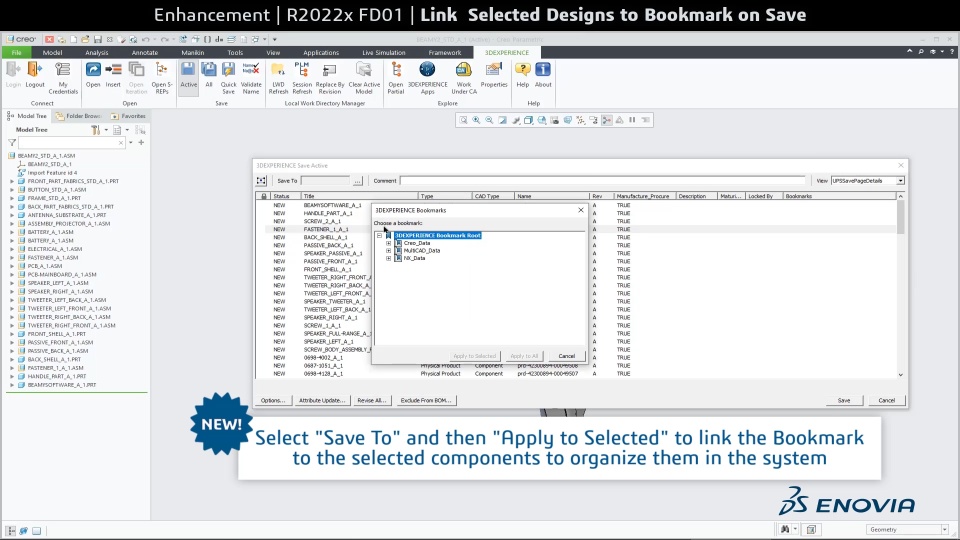960x540 pixels.
Task: Expand Creo_Data bookmark node
Action: pos(388,243)
